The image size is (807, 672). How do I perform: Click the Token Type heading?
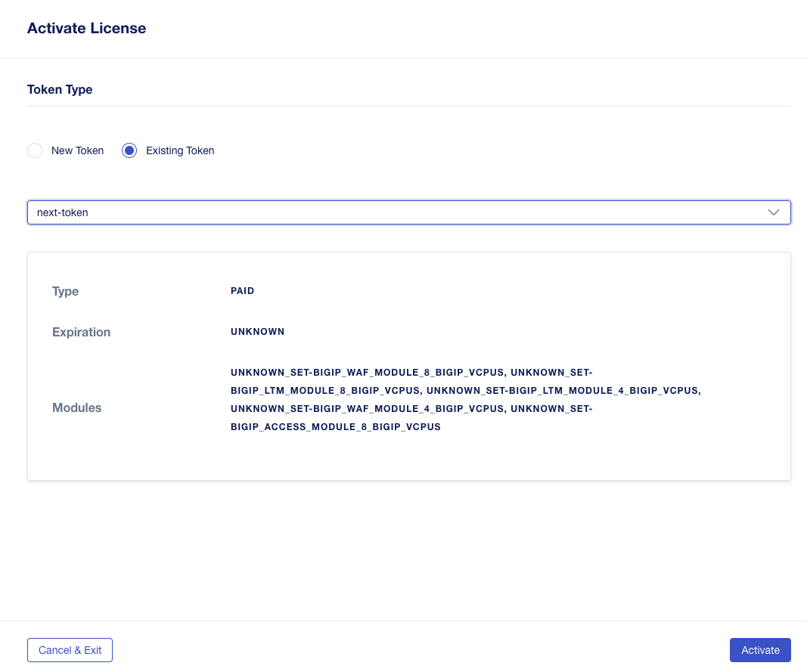point(60,89)
